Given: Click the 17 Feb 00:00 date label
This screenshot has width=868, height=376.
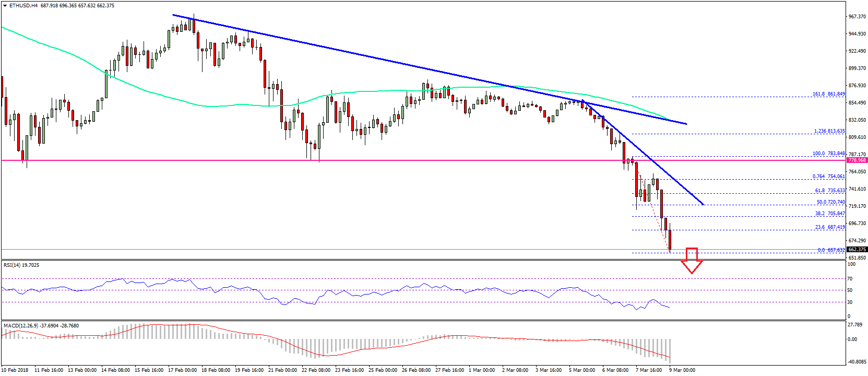Looking at the screenshot, I should (x=182, y=370).
